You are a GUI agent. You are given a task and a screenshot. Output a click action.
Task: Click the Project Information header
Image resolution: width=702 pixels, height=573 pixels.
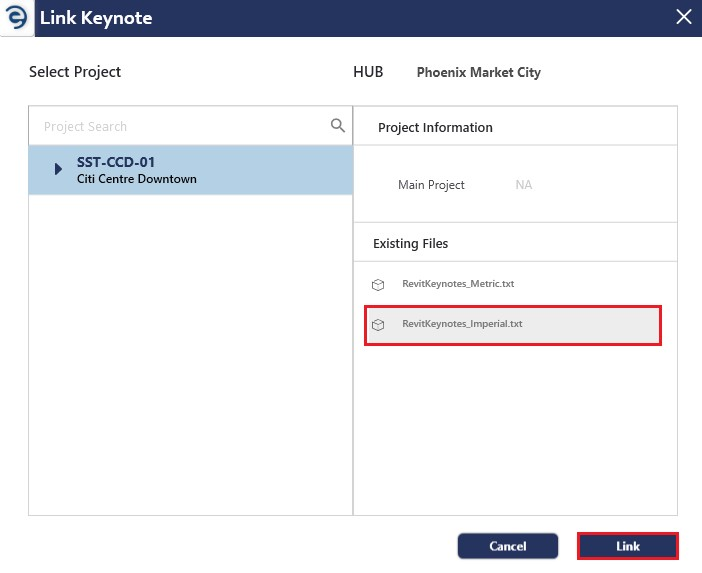[435, 128]
